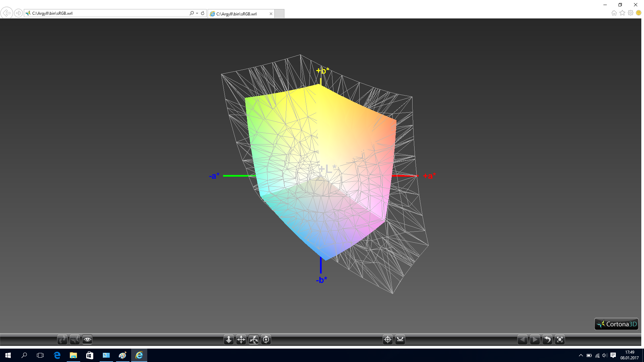The image size is (644, 362).
Task: Select the C:\Argyll\bin\sRGB.wrl tab
Action: tap(236, 14)
